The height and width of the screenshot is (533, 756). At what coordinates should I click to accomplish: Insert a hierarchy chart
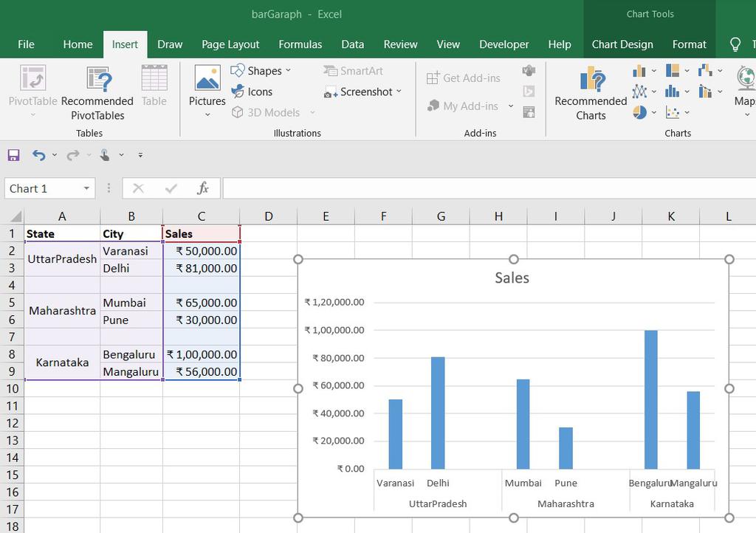click(x=673, y=71)
